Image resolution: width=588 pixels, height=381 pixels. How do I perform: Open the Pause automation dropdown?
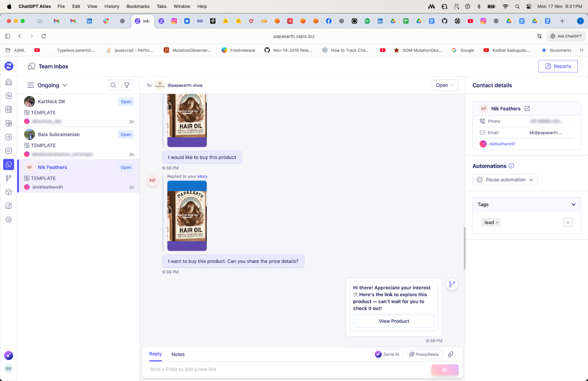505,180
